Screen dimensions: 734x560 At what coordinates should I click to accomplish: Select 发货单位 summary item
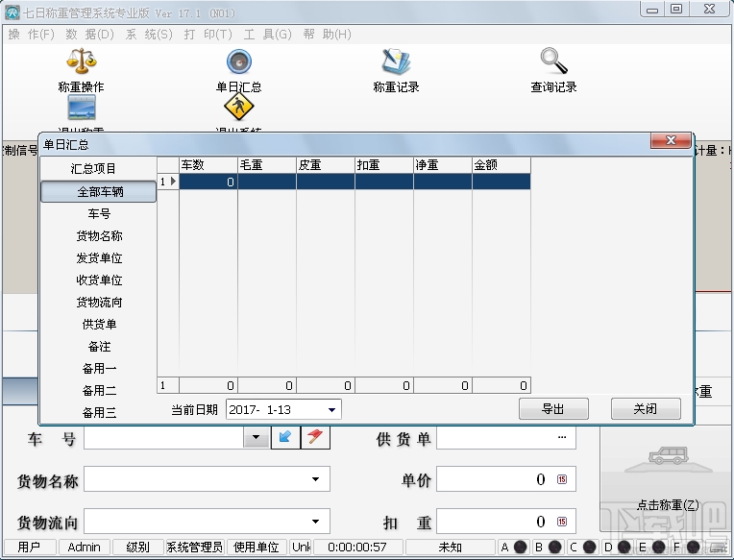pos(99,257)
